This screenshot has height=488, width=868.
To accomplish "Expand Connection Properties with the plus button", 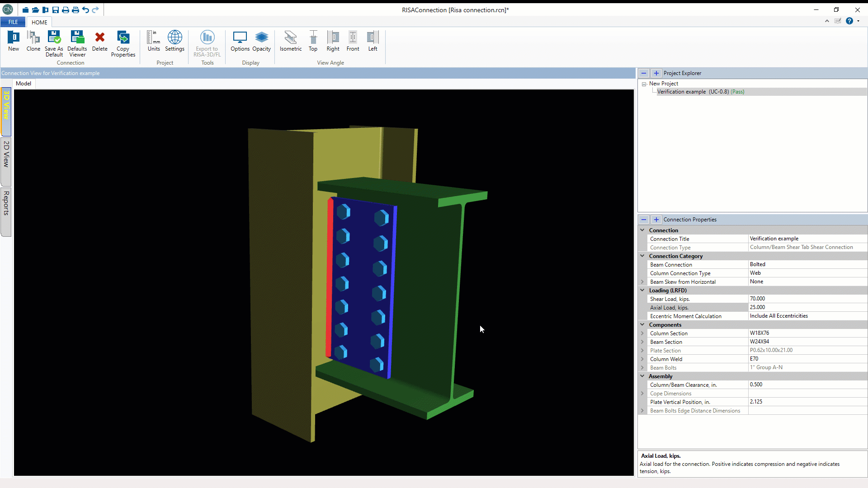I will click(656, 220).
